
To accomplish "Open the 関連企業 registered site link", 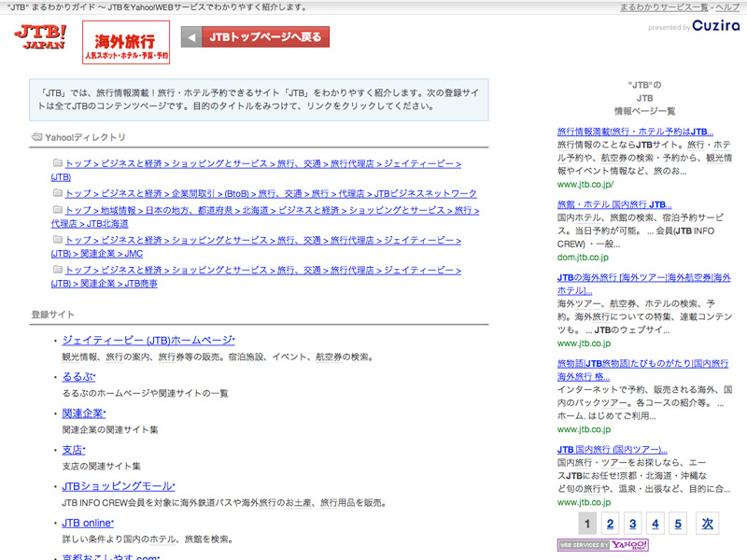I will 84,413.
